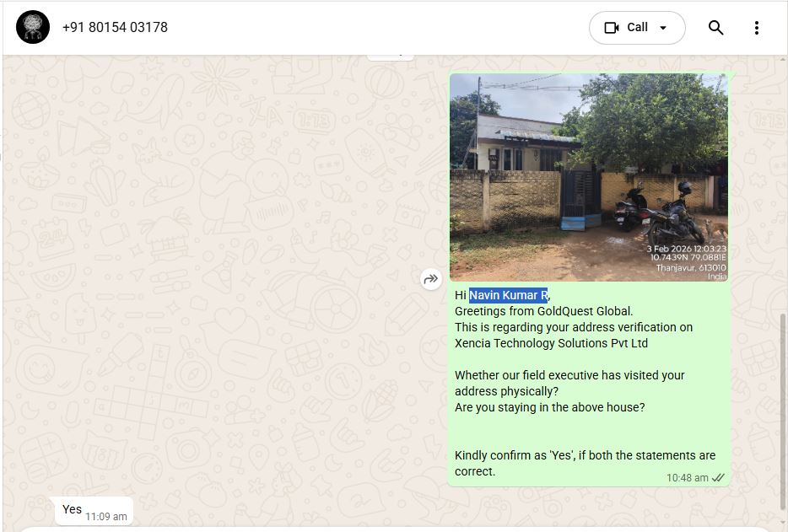Screen dimensions: 788x532
Task: Click the 'Xencia Technology Solutions Pvt Ltd' text
Action: [x=551, y=343]
